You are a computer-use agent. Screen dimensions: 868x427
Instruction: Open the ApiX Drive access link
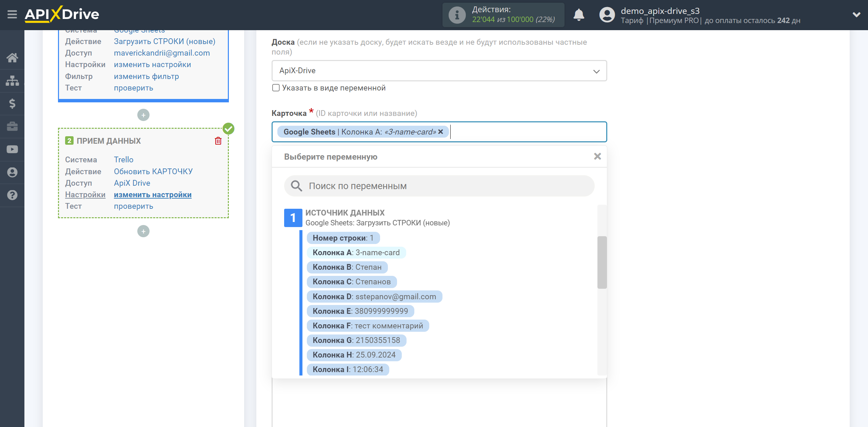click(x=132, y=183)
